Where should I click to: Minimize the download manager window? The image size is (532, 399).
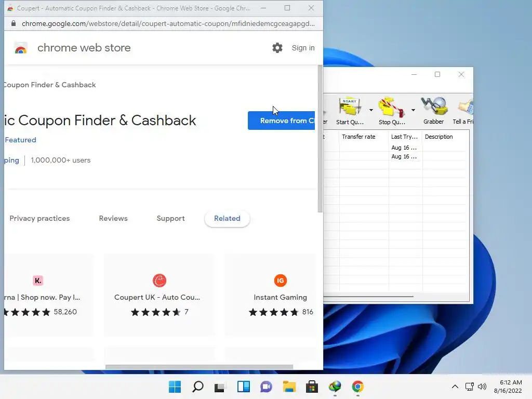(x=414, y=74)
